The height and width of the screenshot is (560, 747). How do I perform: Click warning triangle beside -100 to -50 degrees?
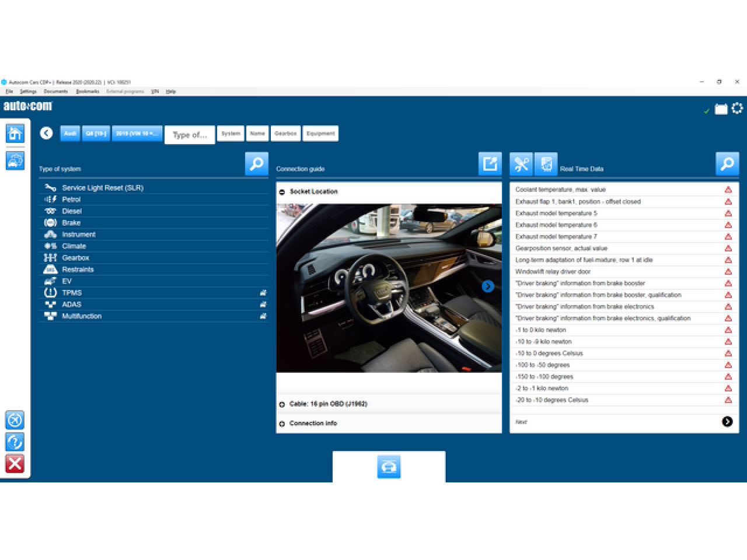(728, 365)
